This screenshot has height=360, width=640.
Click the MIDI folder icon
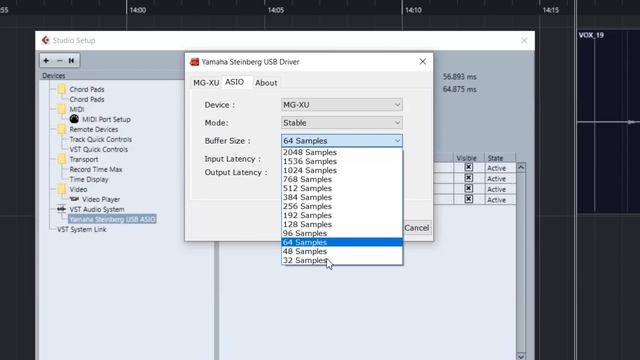coord(62,109)
